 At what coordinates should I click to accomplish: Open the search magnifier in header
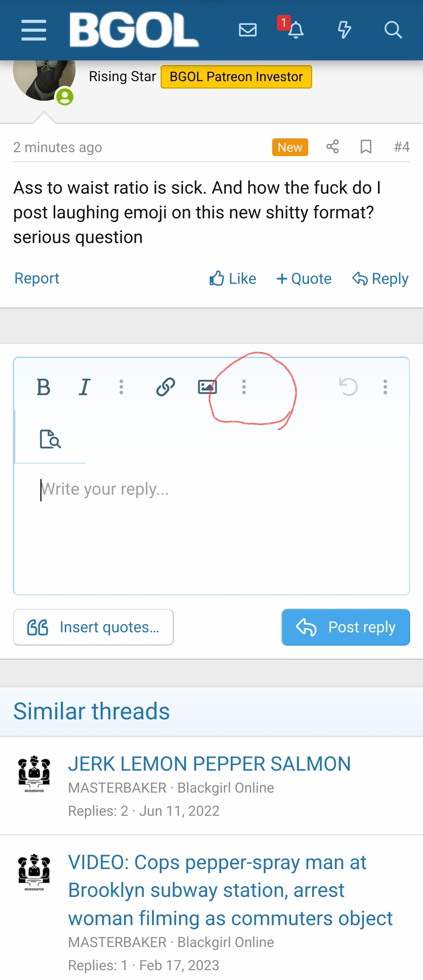[x=393, y=30]
